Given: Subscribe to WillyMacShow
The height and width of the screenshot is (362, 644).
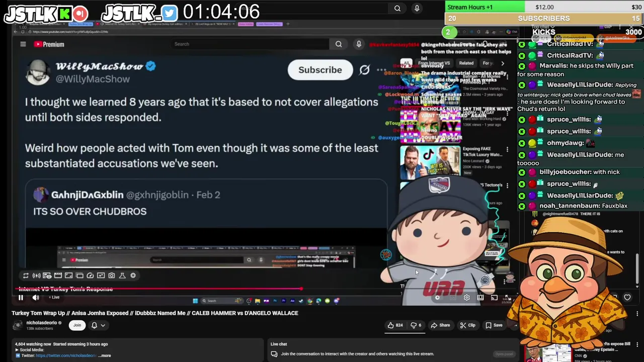Looking at the screenshot, I should click(x=320, y=70).
